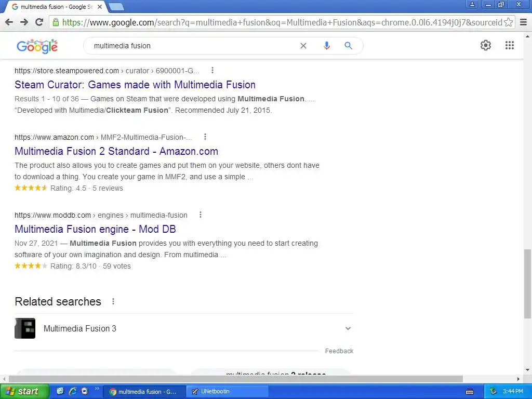Screen dimensions: 532x399
Task: Open the Chrome hamburger menu
Action: coord(524,22)
